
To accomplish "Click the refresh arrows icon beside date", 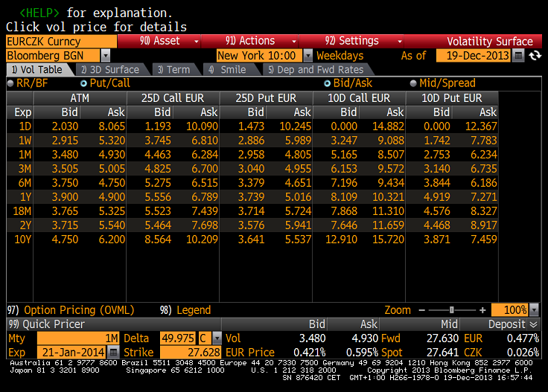I will [x=535, y=56].
